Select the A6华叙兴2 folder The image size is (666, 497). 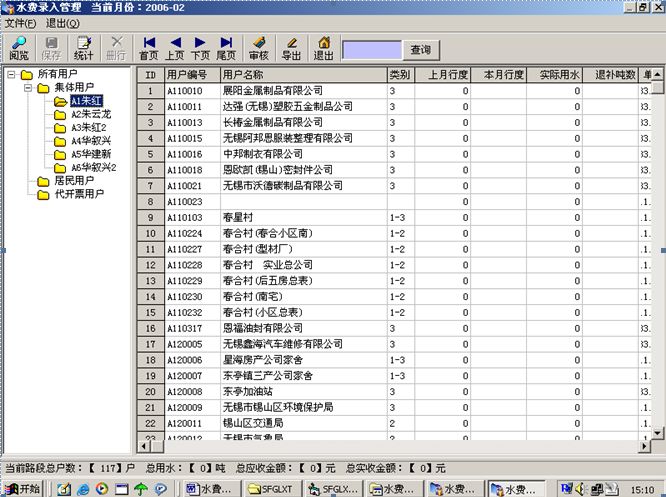pos(93,167)
